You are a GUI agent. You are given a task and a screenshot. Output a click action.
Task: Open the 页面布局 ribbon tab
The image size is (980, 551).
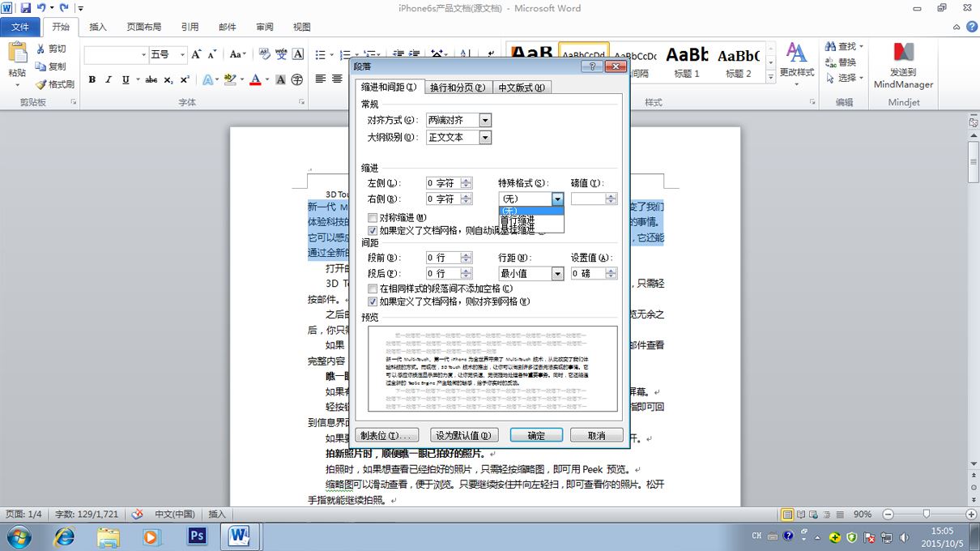click(144, 27)
